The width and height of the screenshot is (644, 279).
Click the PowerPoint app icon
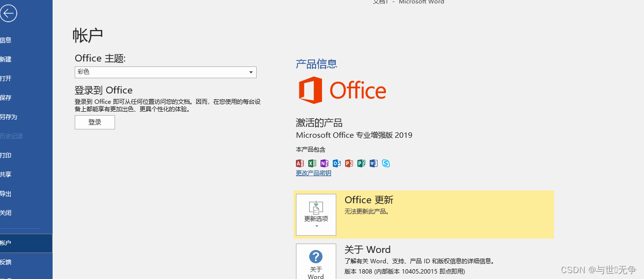click(x=349, y=163)
